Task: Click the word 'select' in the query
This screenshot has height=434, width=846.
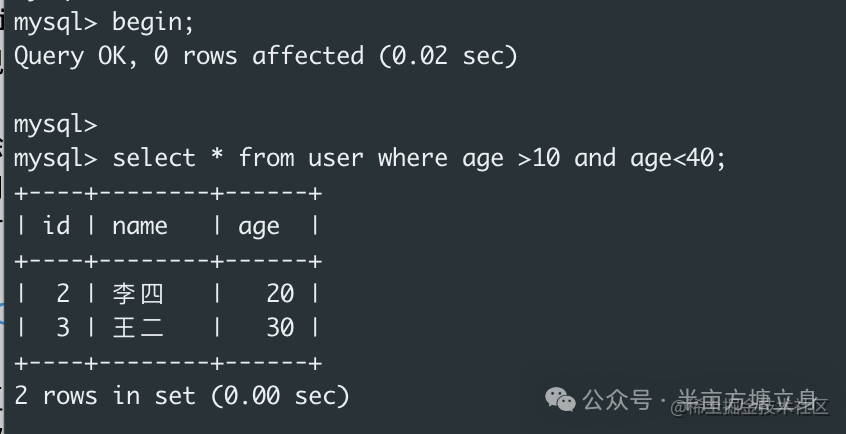Action: [x=154, y=158]
